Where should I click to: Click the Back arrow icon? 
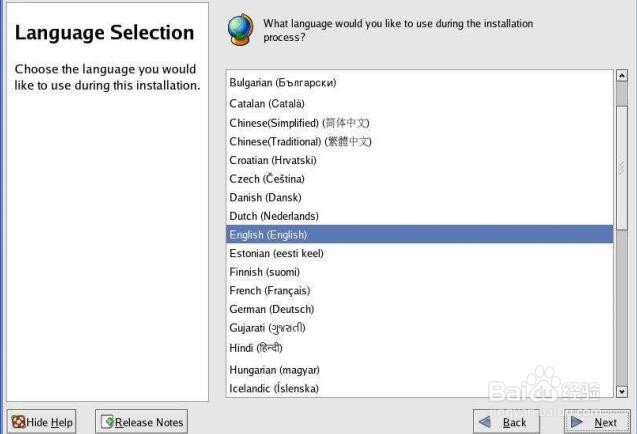coord(485,422)
